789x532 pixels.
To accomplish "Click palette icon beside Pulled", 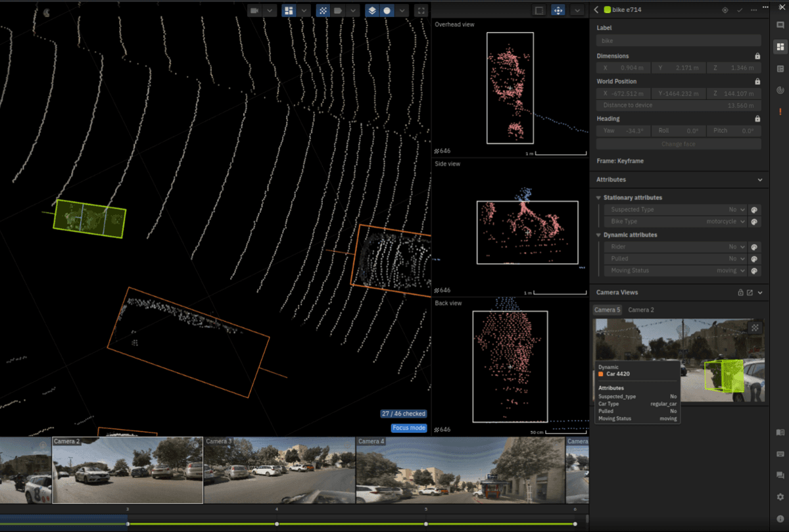I will point(755,259).
